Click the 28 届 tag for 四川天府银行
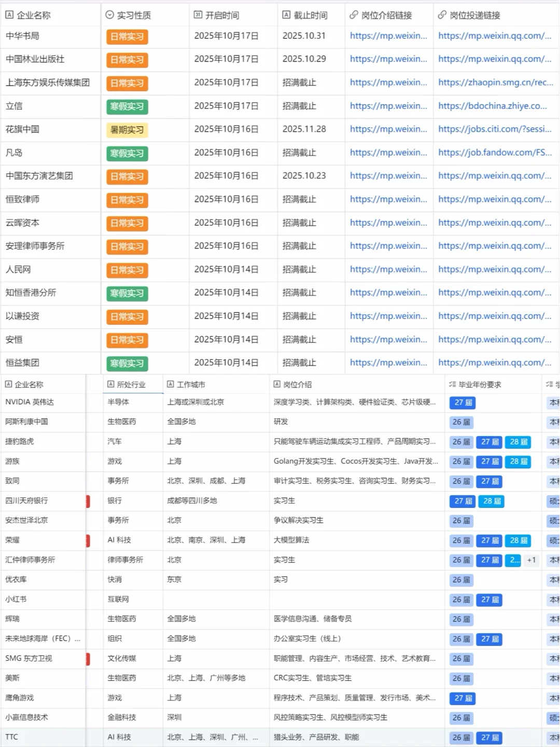The image size is (560, 747). pos(491,501)
